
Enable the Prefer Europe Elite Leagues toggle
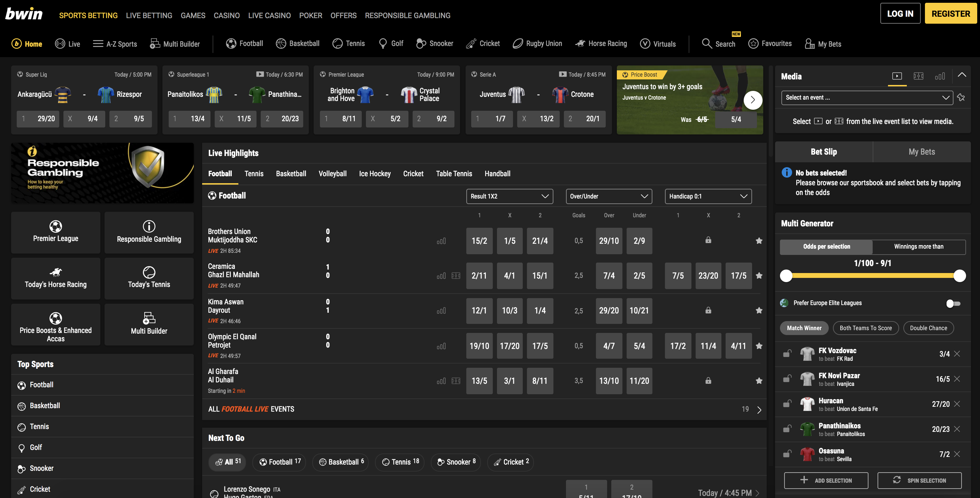tap(952, 303)
